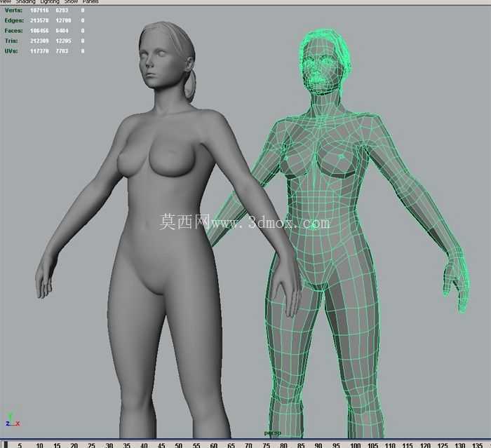The image size is (491, 448).
Task: Jump to frame 45 on the timeline
Action: pyautogui.click(x=161, y=445)
